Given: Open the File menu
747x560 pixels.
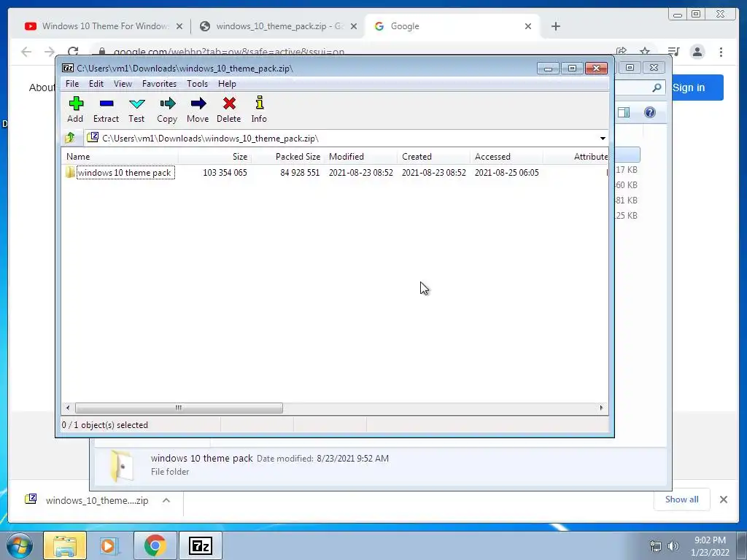Looking at the screenshot, I should [72, 84].
